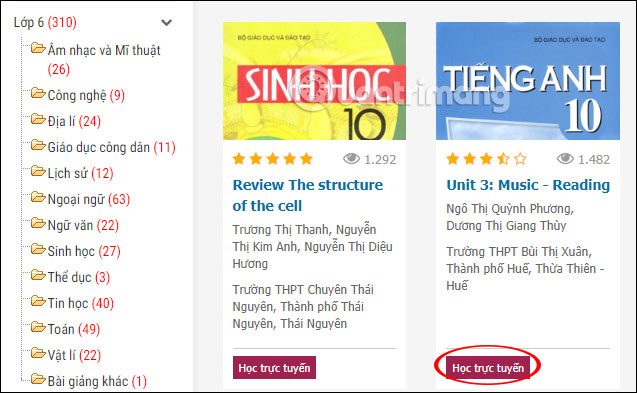Select the Giáo dục công dân folder icon
637x393 pixels.
(38, 145)
